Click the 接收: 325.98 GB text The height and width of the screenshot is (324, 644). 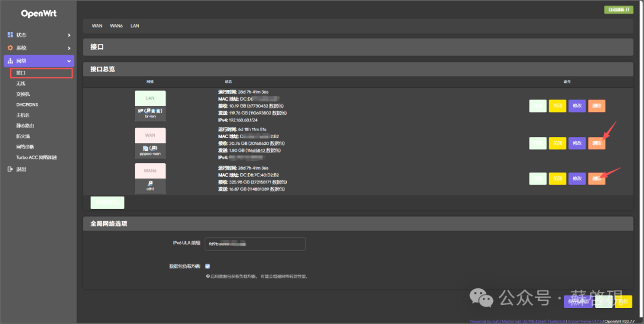[253, 182]
